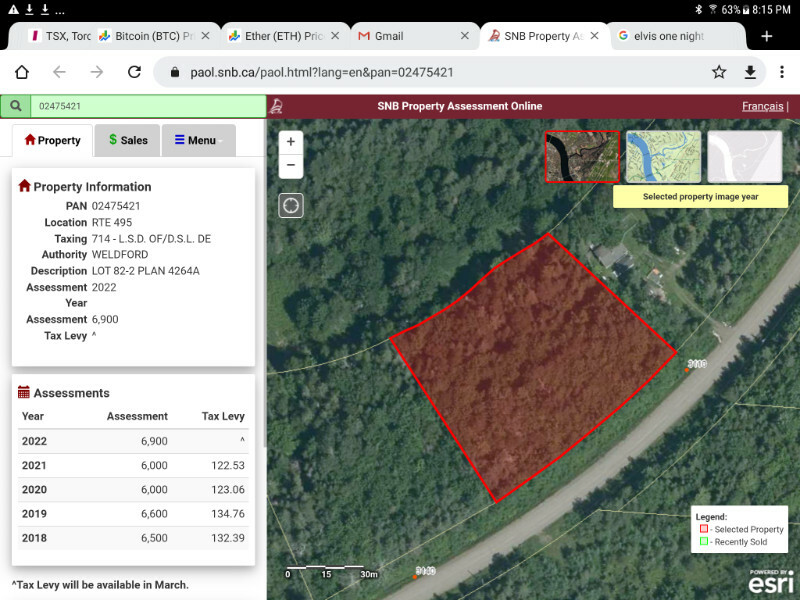The height and width of the screenshot is (600, 800).
Task: Open the Property tab
Action: pos(53,140)
